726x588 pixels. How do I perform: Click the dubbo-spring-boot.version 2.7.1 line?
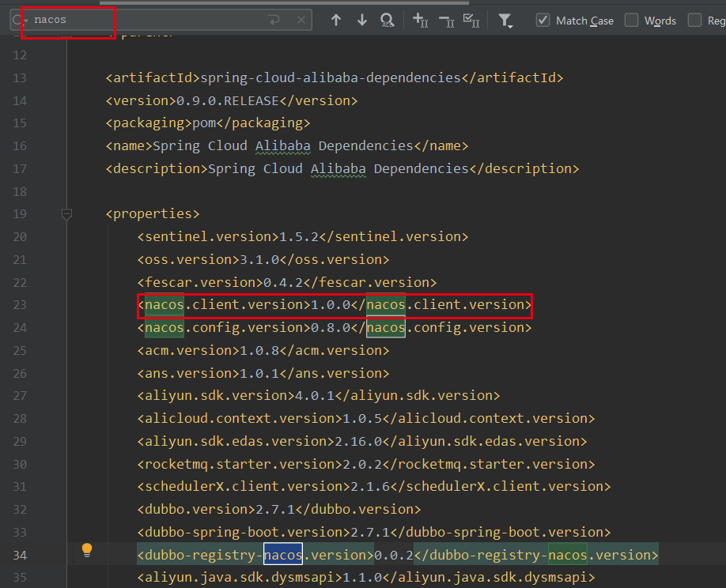pos(374,532)
